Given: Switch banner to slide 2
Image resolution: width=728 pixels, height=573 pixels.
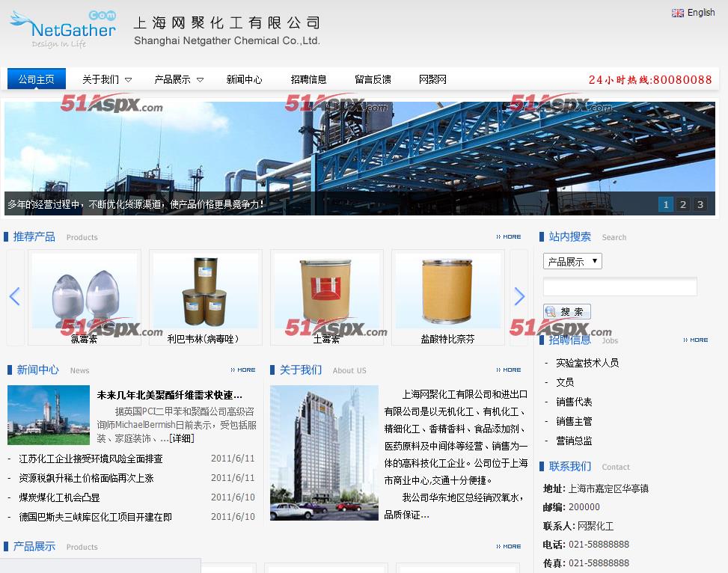Looking at the screenshot, I should 682,204.
